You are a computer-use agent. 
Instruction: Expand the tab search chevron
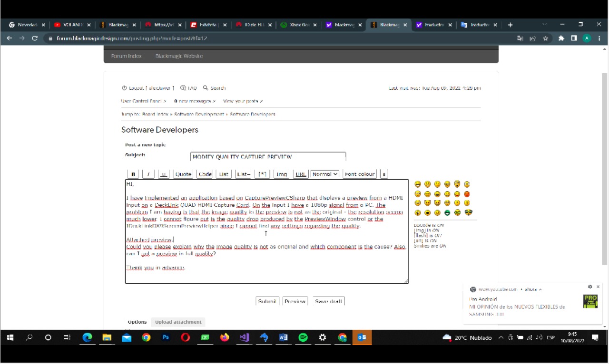545,25
